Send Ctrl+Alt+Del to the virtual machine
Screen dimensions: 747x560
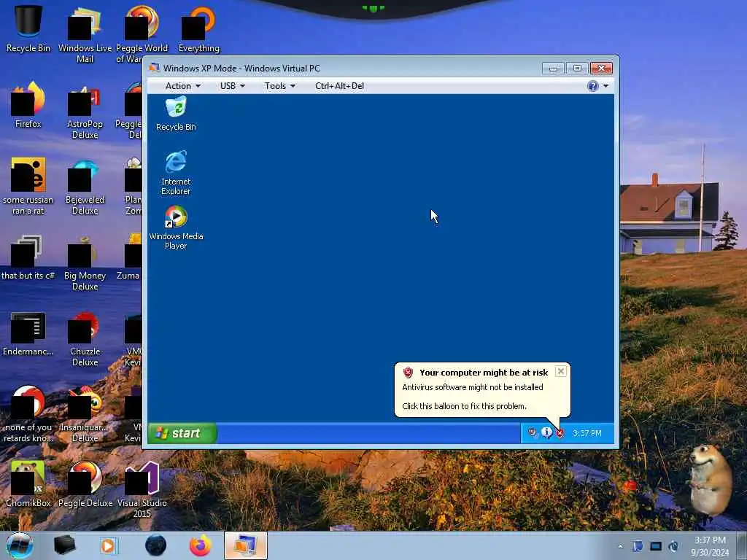pyautogui.click(x=339, y=86)
